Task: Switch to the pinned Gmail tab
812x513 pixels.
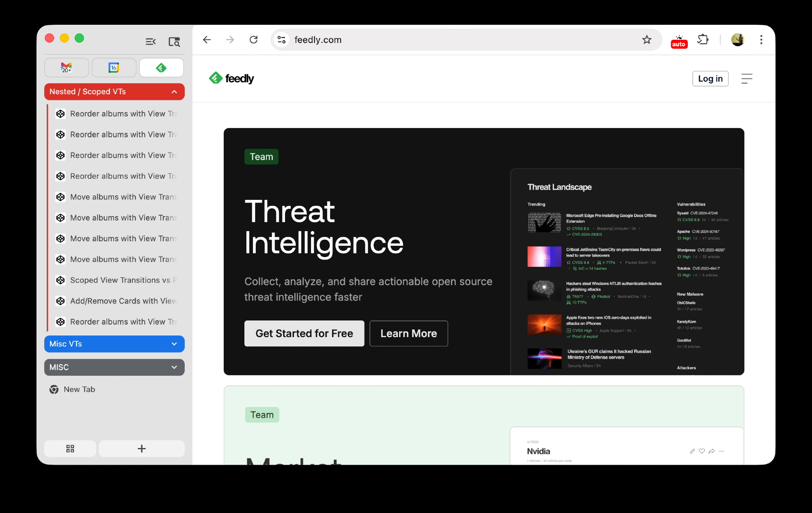Action: click(67, 67)
